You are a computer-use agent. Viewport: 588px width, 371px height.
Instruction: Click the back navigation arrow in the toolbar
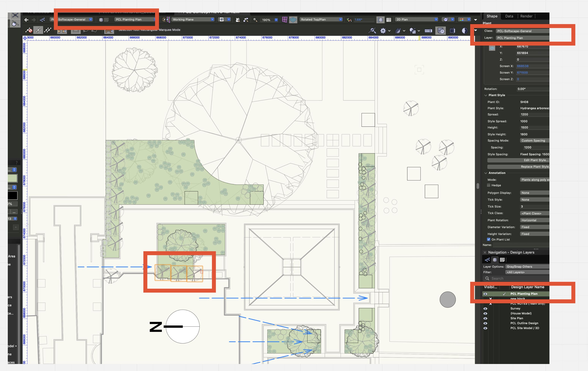click(x=26, y=20)
